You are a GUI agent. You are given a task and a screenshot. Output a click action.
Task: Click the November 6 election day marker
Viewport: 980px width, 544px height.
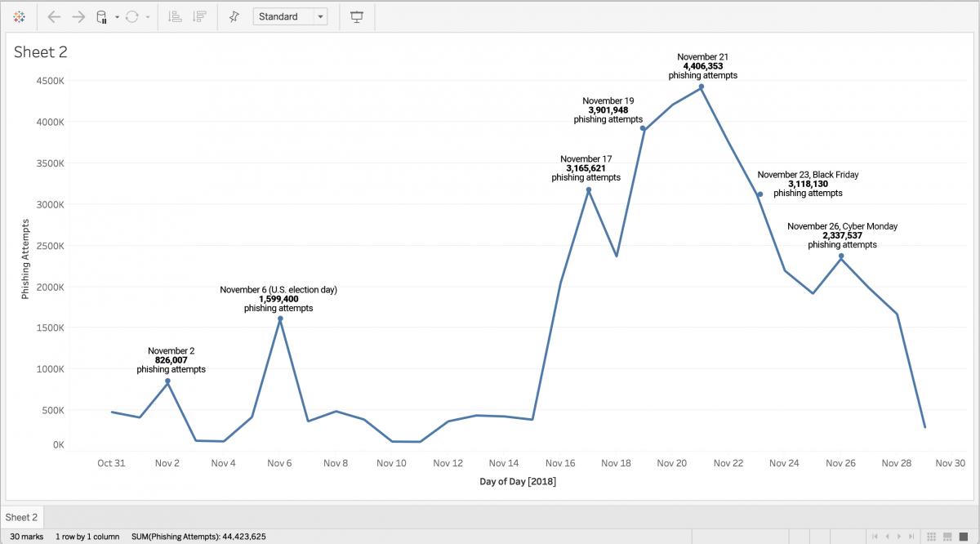point(279,319)
